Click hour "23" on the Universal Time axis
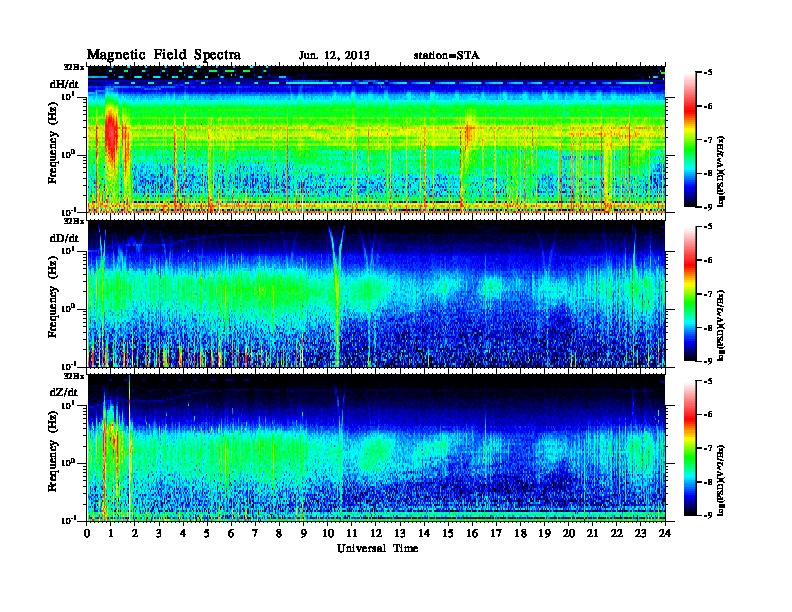 point(640,533)
